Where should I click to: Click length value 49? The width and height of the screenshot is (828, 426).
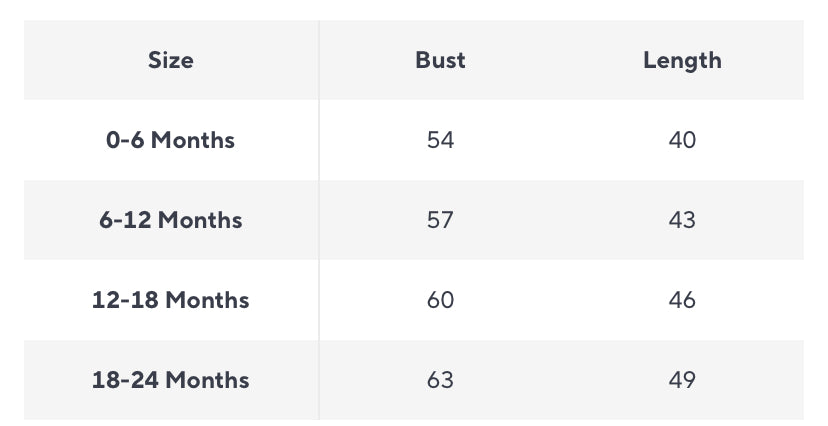coord(682,380)
